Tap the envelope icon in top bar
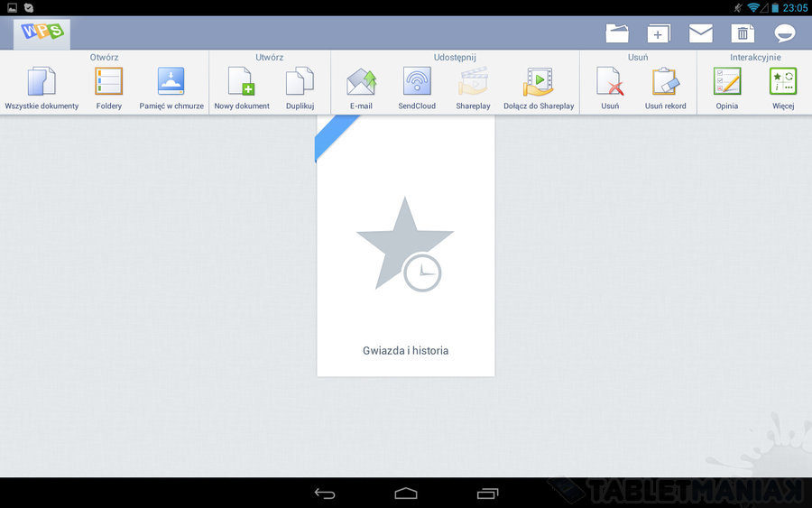 click(701, 33)
